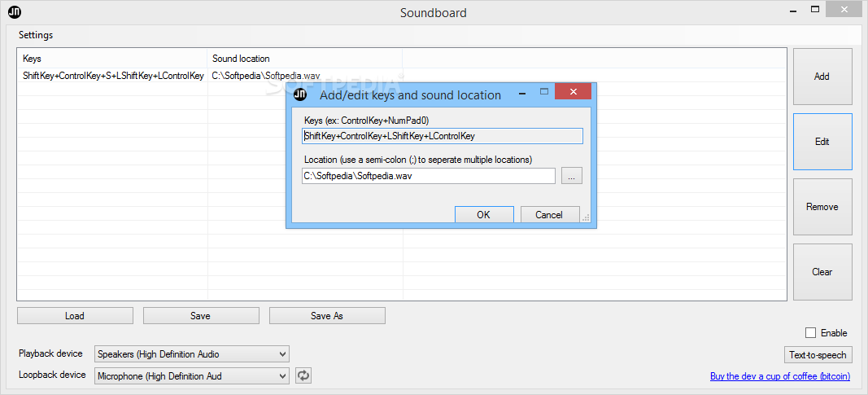This screenshot has height=395, width=868.
Task: Toggle the Enable checkbox
Action: pos(810,333)
